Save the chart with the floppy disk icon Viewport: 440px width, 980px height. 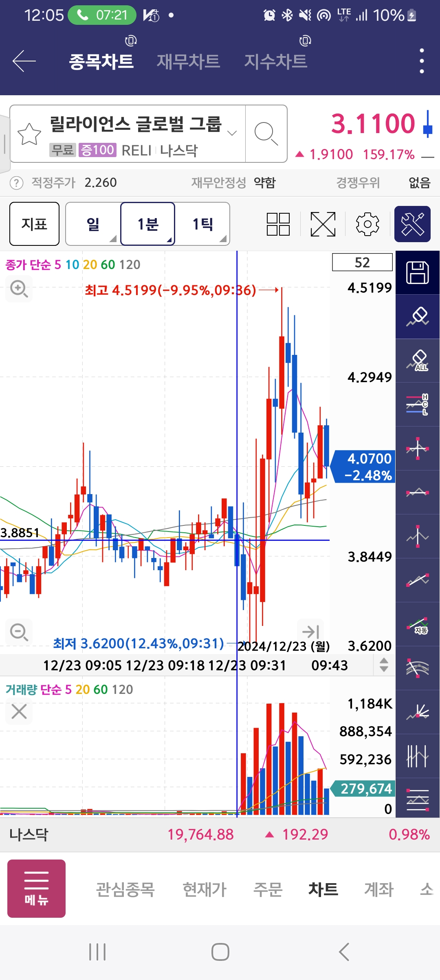tap(418, 272)
